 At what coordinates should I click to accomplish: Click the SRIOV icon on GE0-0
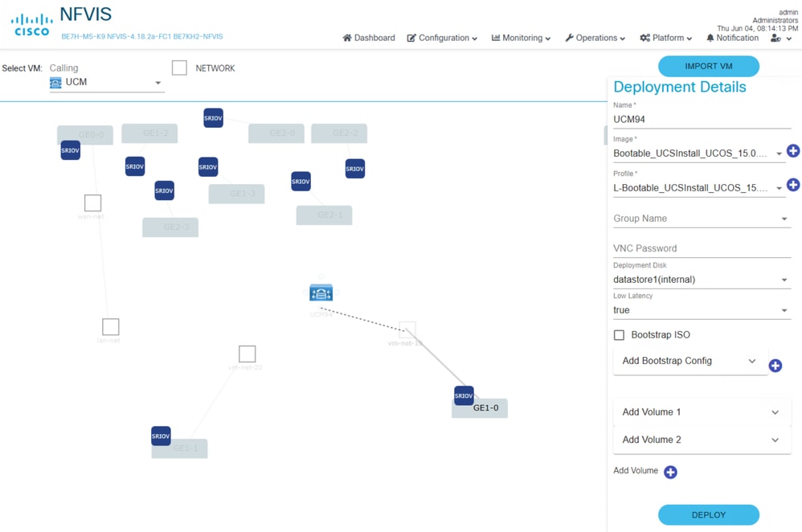pyautogui.click(x=70, y=150)
